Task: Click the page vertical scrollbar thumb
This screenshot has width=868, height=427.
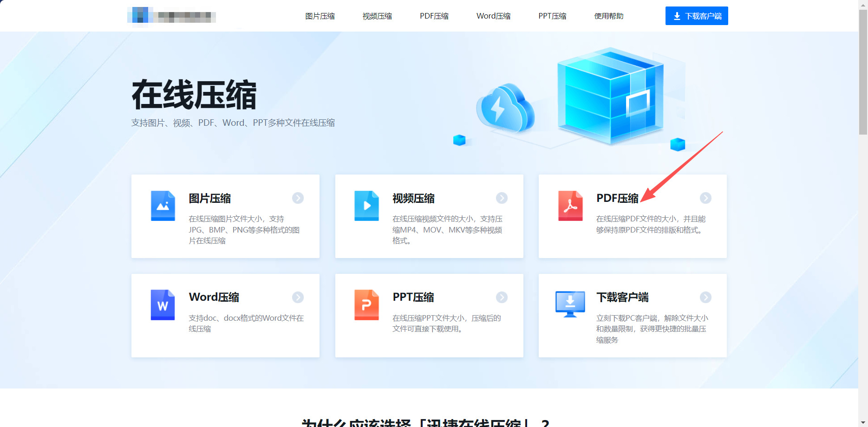Action: pyautogui.click(x=863, y=72)
